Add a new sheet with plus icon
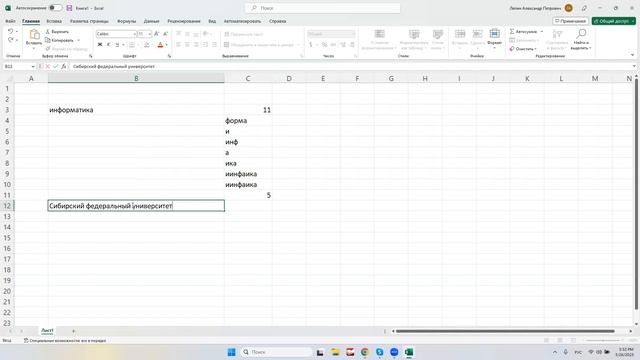This screenshot has width=640, height=360. coord(73,331)
